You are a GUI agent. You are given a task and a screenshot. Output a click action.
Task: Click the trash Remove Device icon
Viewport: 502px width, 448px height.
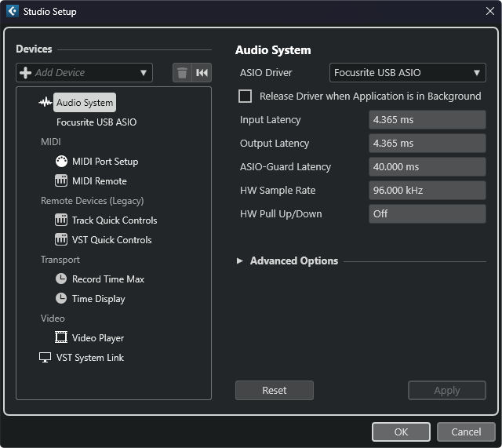pyautogui.click(x=182, y=73)
